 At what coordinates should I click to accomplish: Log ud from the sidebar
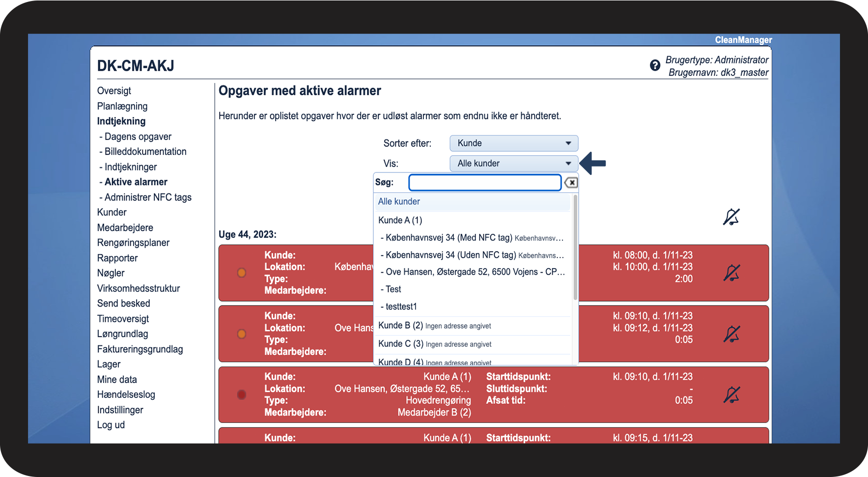(x=111, y=425)
